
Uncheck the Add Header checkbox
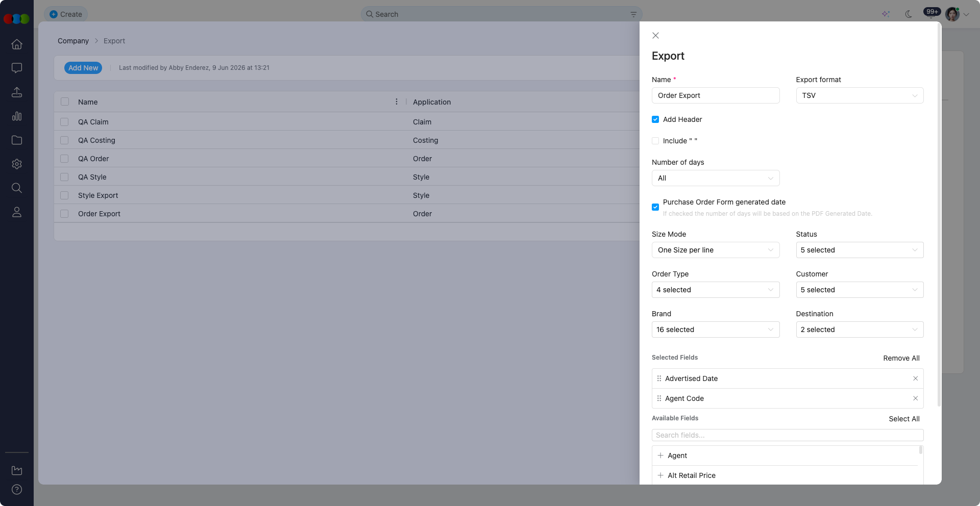[x=655, y=119]
